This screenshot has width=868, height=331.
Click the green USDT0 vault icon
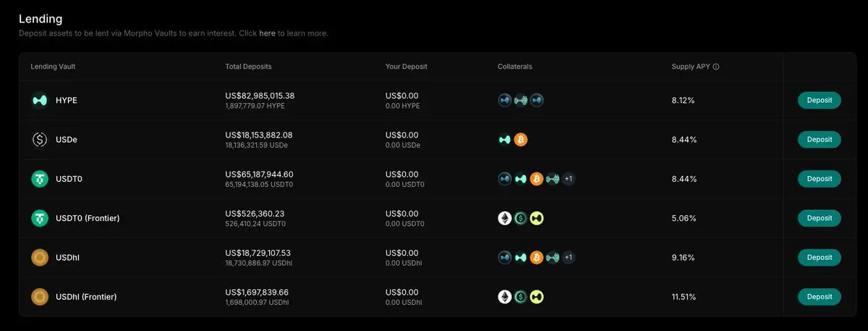(38, 179)
